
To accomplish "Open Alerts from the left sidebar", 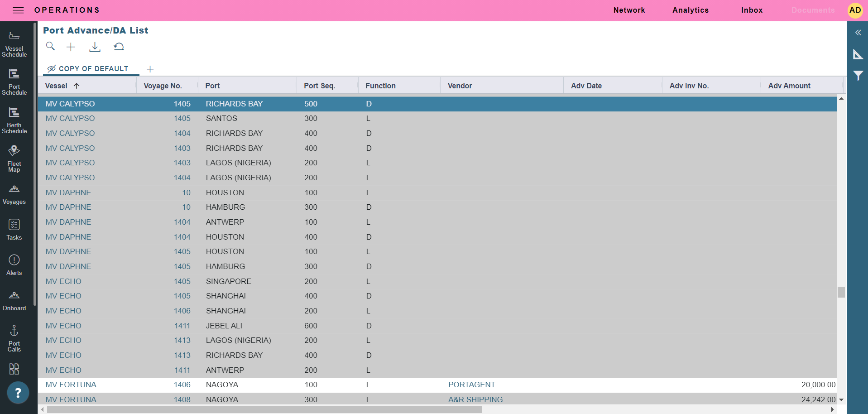I will point(14,265).
